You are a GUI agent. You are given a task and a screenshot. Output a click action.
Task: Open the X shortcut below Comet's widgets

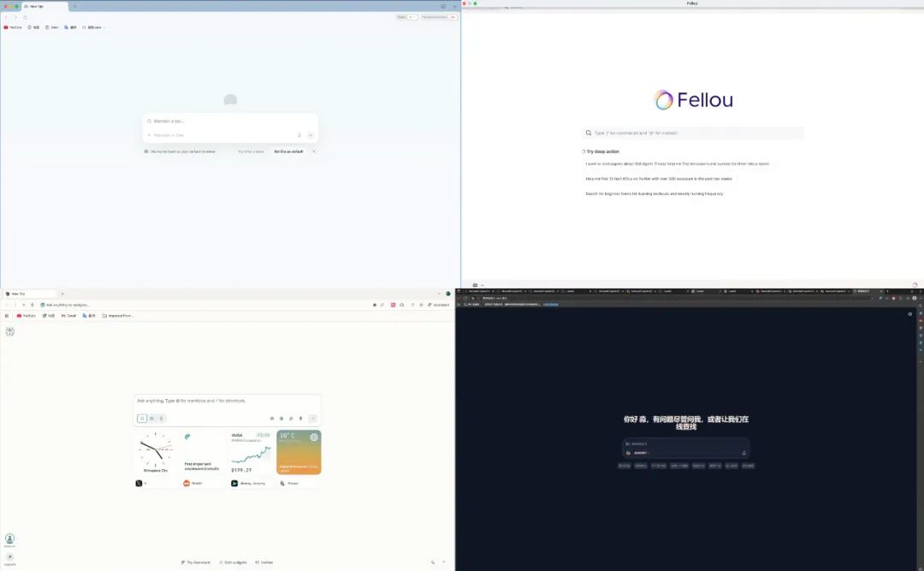click(139, 483)
